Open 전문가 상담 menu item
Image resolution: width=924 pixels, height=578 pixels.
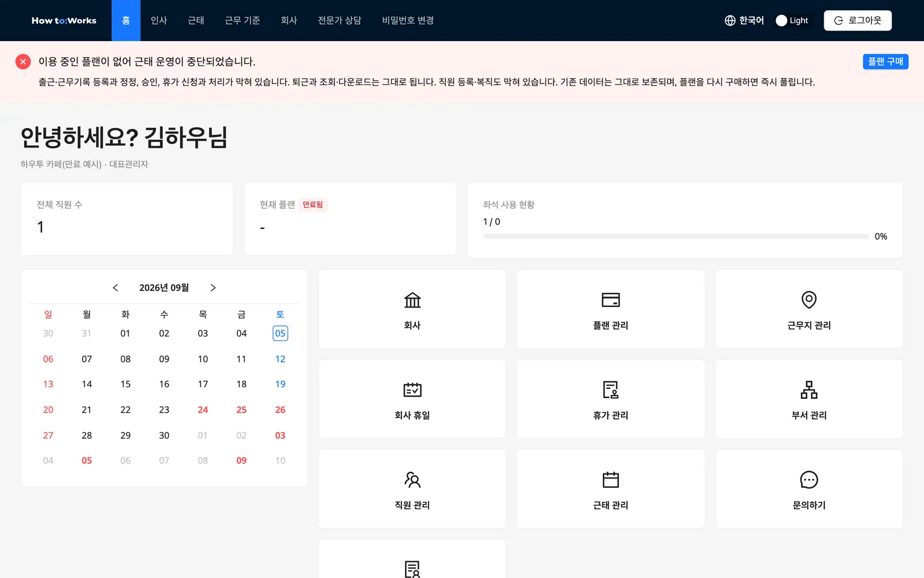click(x=340, y=20)
